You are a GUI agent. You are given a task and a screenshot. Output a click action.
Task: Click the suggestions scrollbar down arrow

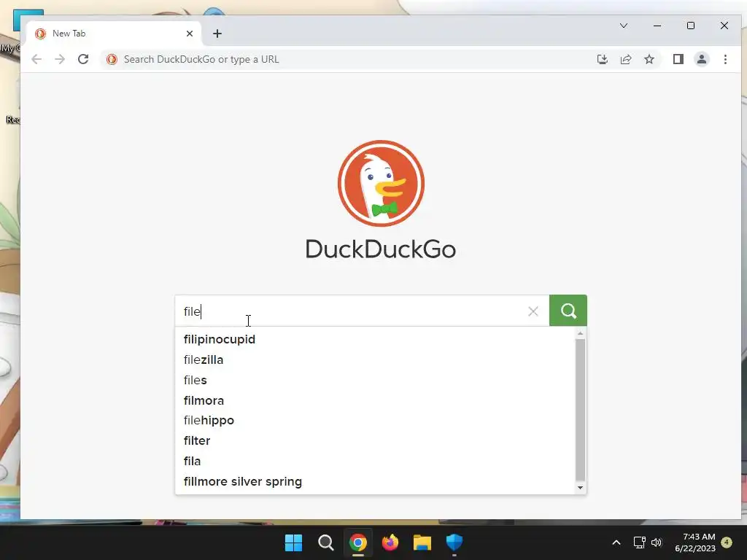pos(580,487)
